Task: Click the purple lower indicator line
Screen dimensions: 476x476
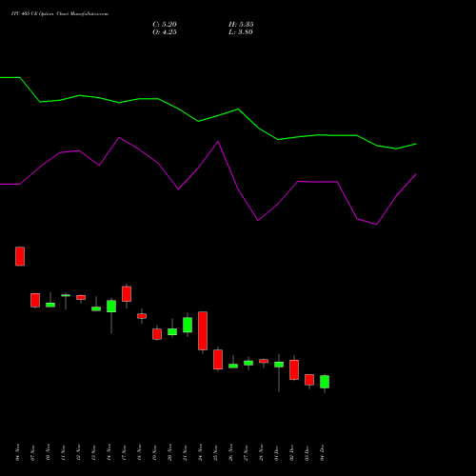Action: pos(208,181)
